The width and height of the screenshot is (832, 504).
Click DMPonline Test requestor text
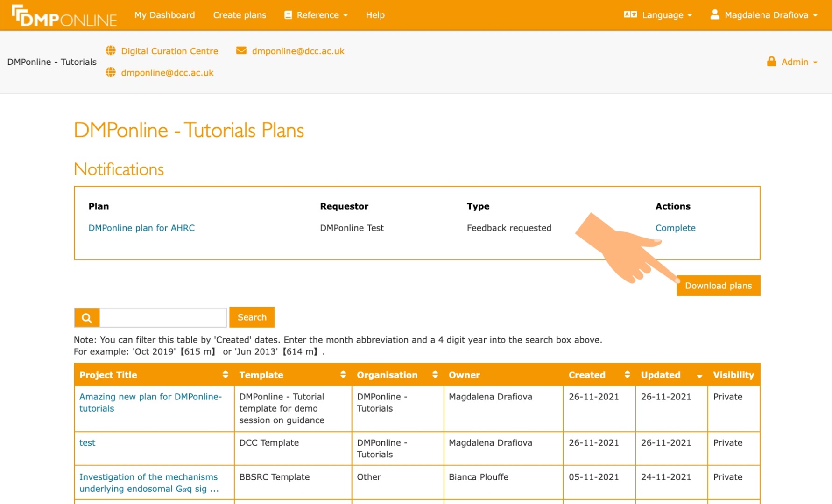352,228
